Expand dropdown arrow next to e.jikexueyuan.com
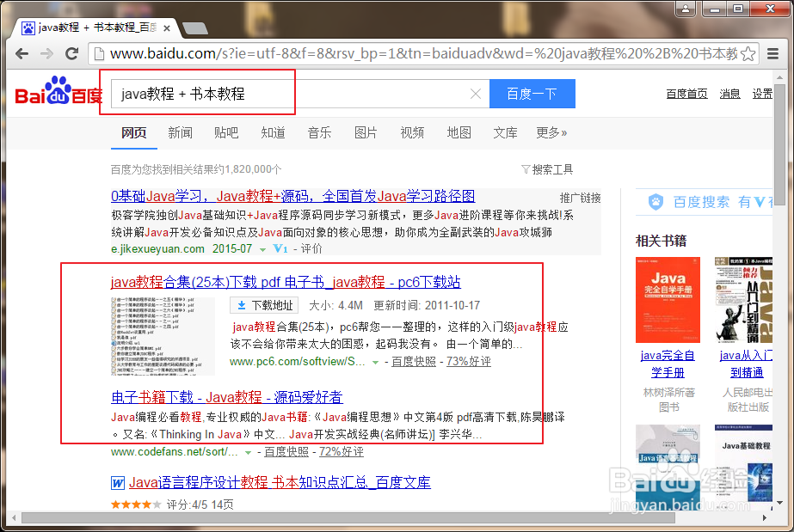The height and width of the screenshot is (532, 794). (262, 249)
